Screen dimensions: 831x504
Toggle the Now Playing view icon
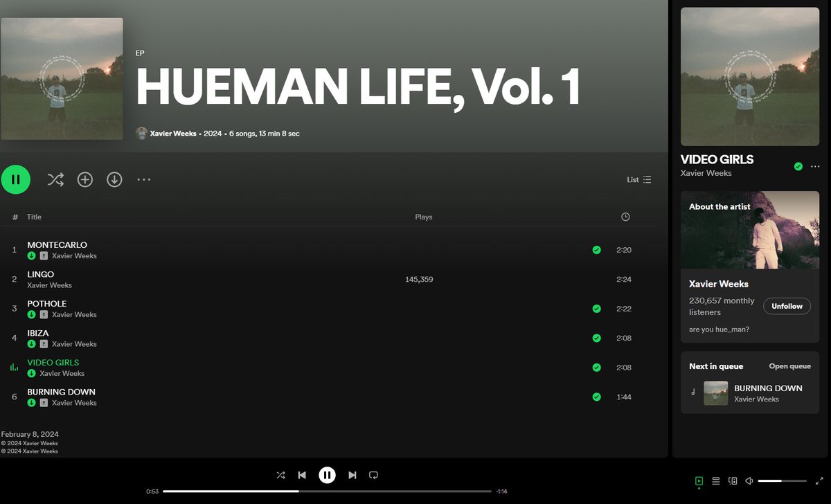699,480
